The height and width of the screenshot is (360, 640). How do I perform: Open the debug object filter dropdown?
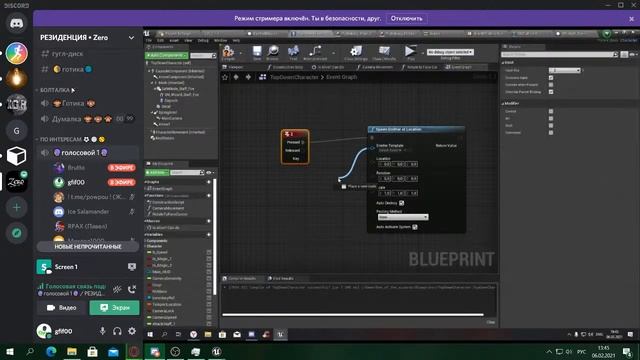click(450, 52)
